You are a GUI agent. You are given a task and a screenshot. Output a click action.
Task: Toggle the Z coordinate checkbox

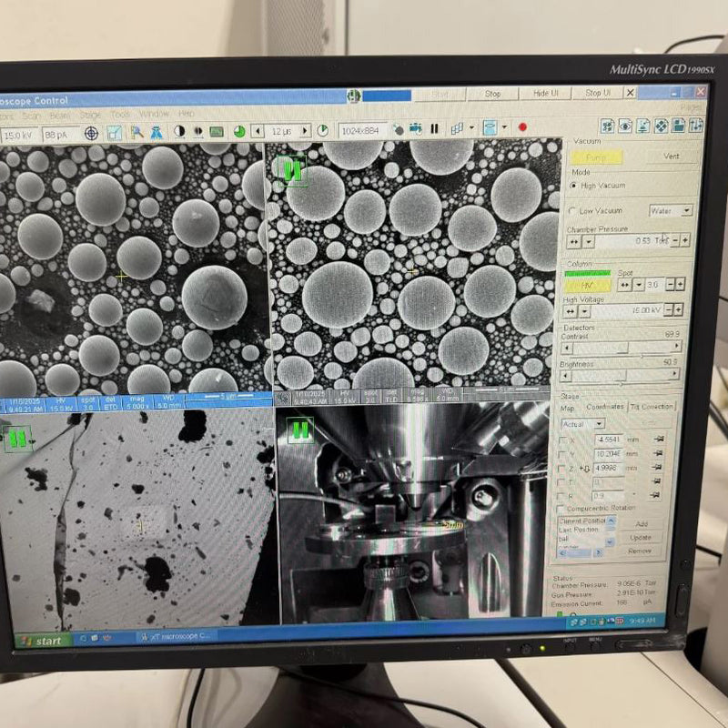[x=561, y=469]
